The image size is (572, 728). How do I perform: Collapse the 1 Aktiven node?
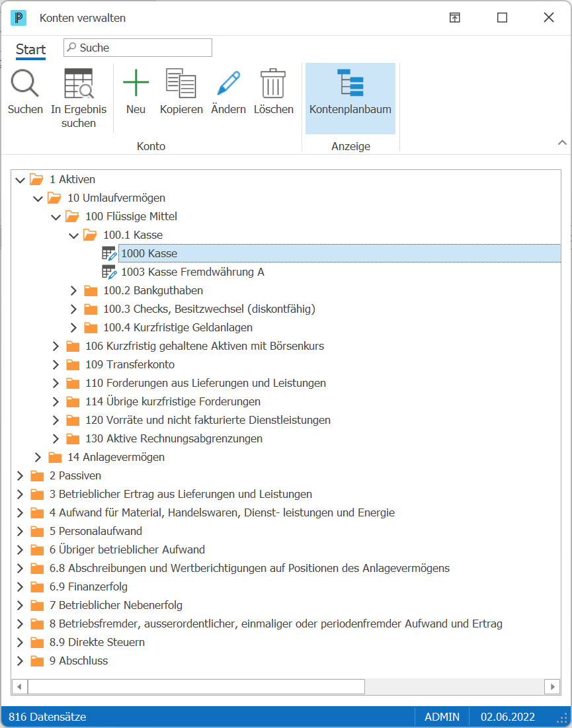point(20,180)
